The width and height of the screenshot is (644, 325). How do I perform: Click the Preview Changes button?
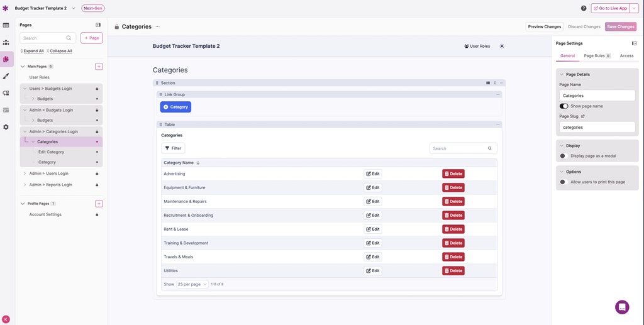[544, 26]
